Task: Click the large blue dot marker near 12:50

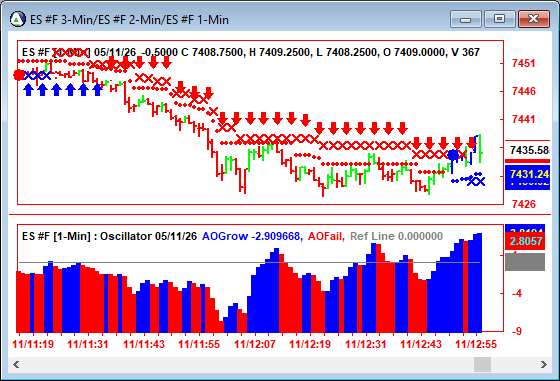Action: tap(453, 155)
